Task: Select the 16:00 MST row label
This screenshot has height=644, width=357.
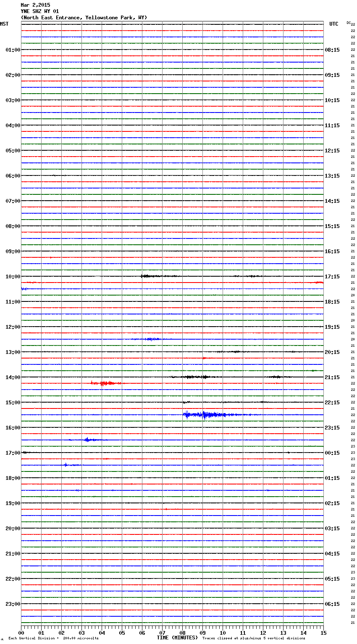Action: pyautogui.click(x=13, y=428)
